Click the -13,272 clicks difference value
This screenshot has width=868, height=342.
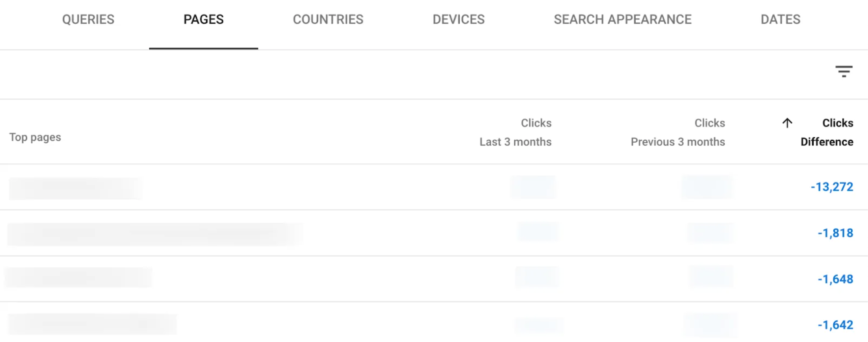point(832,187)
